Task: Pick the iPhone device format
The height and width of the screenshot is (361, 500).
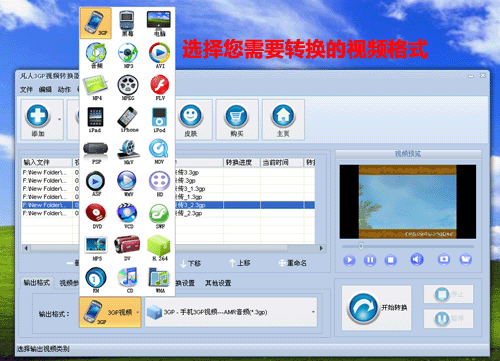Action: [129, 119]
